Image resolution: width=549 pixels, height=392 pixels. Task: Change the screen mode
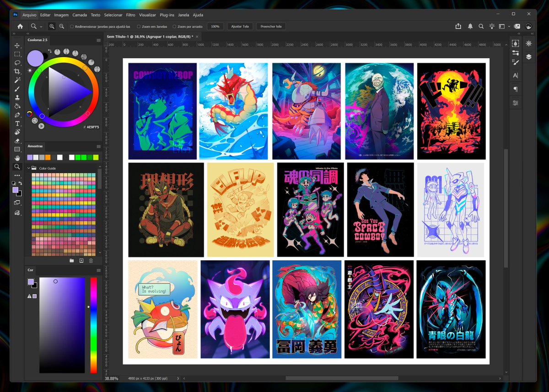click(17, 202)
